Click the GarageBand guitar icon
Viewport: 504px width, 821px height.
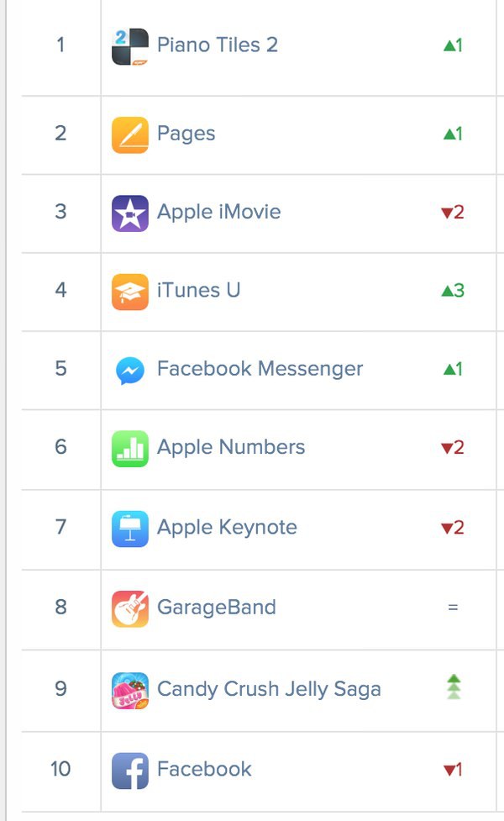[x=130, y=608]
